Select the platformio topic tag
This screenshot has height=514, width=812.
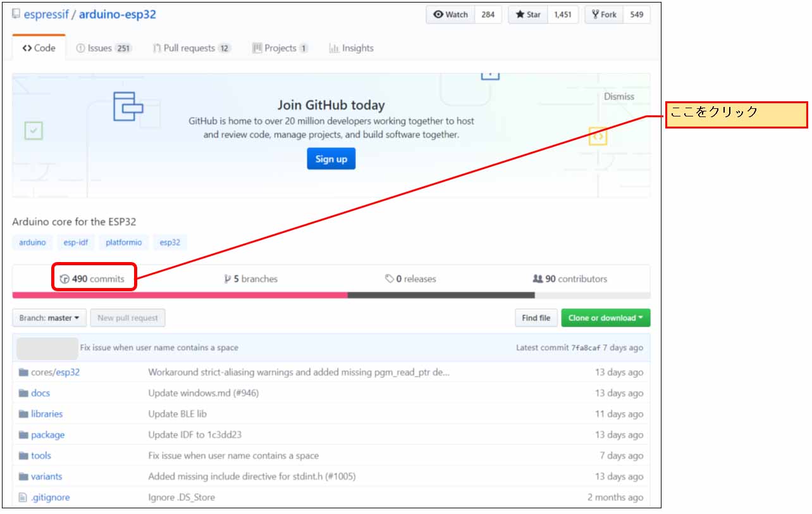point(123,242)
